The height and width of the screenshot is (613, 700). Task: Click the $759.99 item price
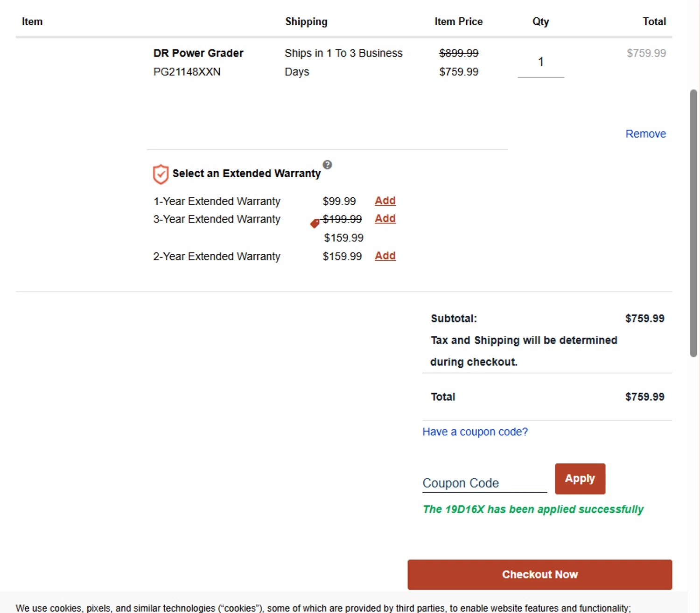[459, 72]
